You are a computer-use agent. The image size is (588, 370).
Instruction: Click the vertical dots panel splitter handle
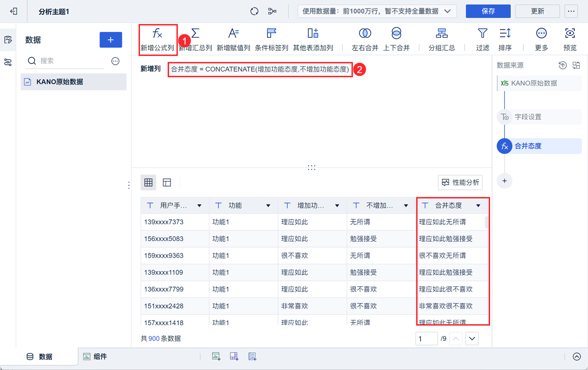(129, 185)
